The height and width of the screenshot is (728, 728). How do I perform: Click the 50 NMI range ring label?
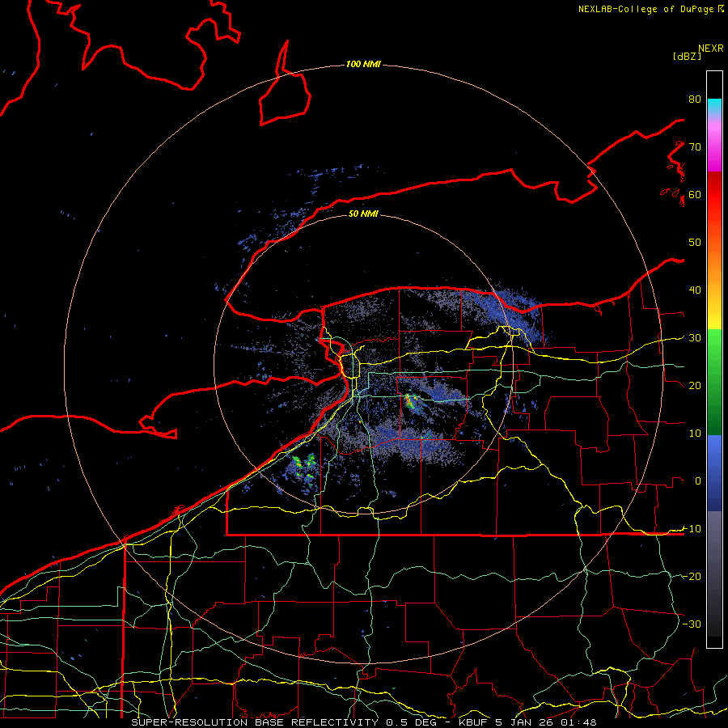363,214
